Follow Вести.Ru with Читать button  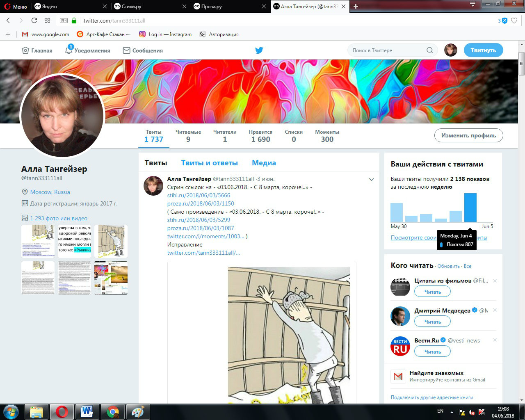coord(432,352)
